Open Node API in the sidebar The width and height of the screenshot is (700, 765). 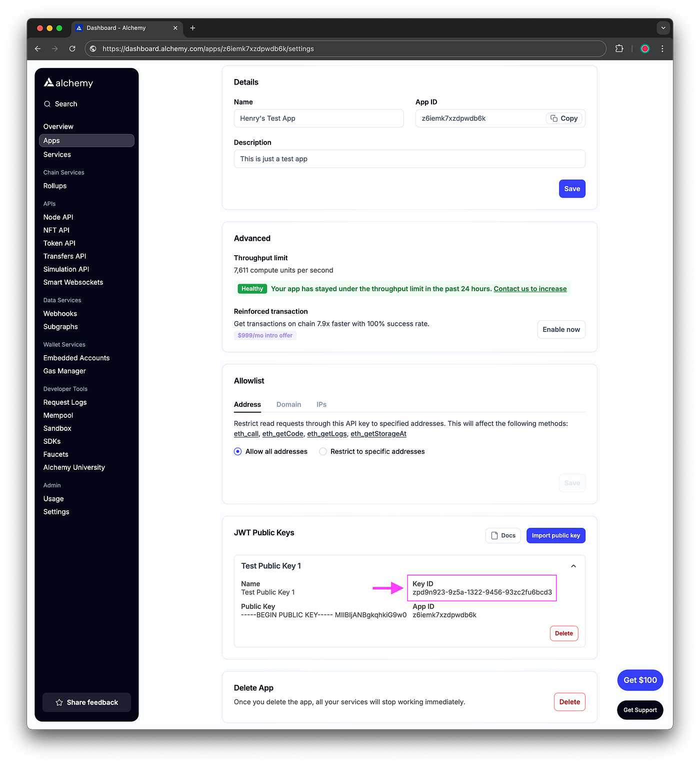click(58, 217)
